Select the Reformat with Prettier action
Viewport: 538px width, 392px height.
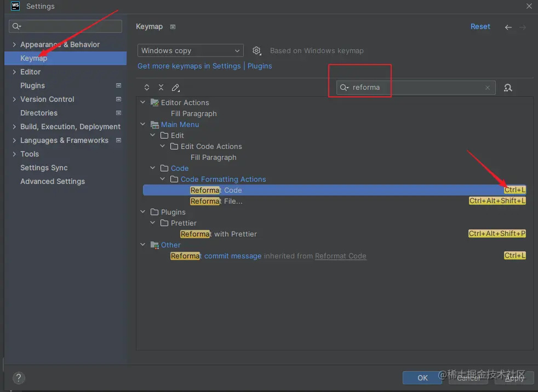(335, 234)
